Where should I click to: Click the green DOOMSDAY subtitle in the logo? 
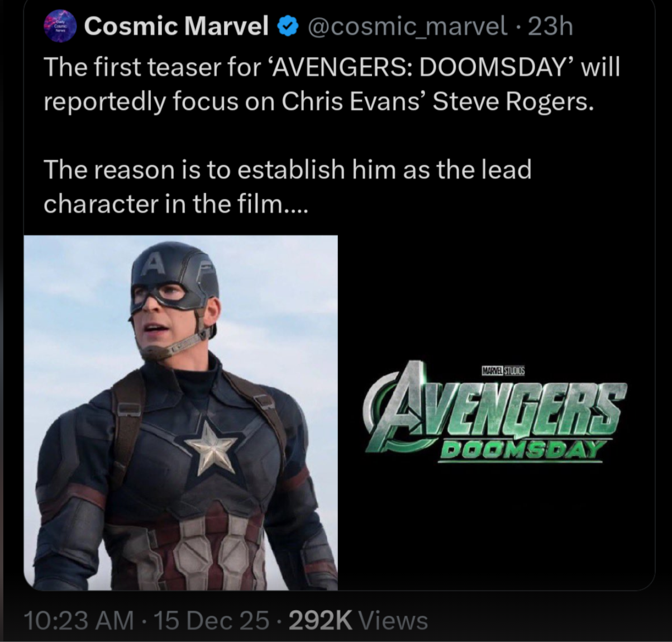(x=522, y=449)
